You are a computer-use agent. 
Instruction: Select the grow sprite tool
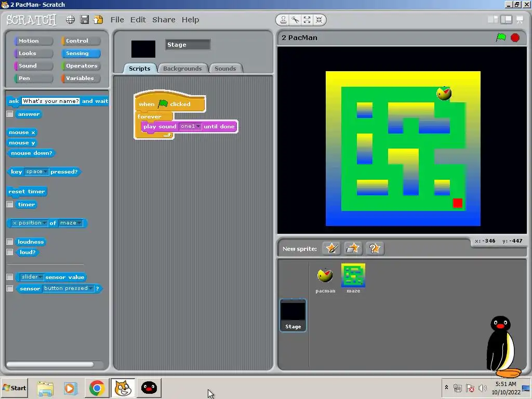click(307, 20)
